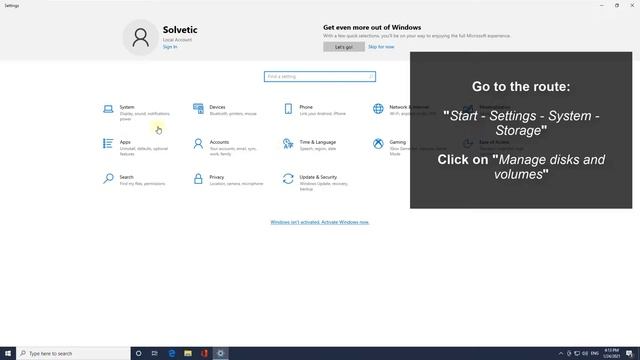Open the Action Center notification icon

[x=629, y=353]
